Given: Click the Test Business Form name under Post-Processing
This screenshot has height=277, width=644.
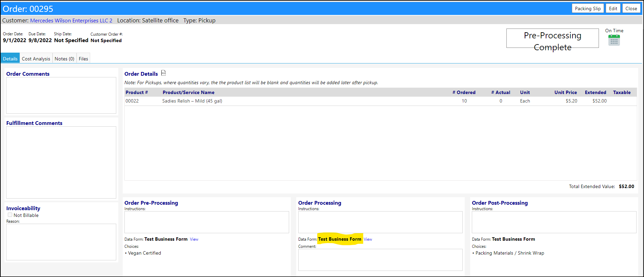Looking at the screenshot, I should (513, 239).
